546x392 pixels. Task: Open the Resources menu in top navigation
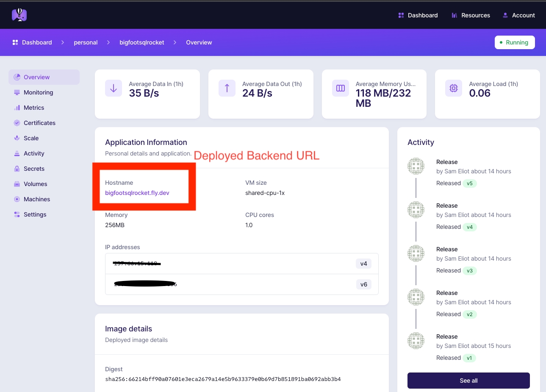(471, 15)
